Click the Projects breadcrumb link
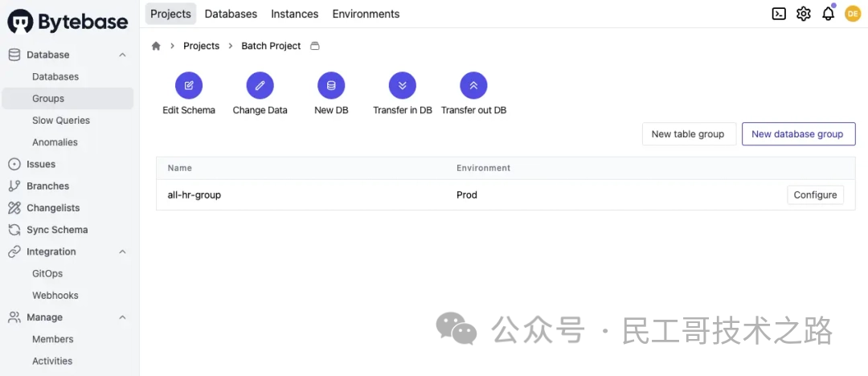This screenshot has height=376, width=868. point(202,46)
